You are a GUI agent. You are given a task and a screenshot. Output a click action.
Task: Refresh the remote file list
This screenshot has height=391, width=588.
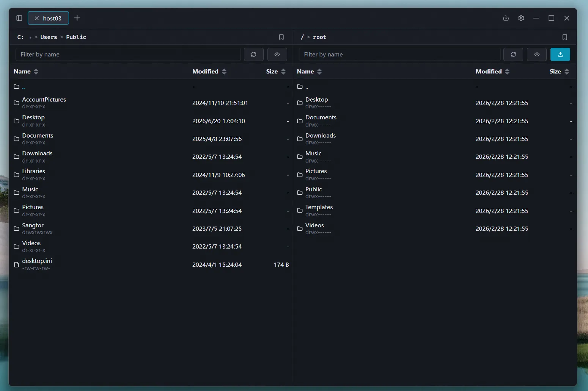pos(513,55)
